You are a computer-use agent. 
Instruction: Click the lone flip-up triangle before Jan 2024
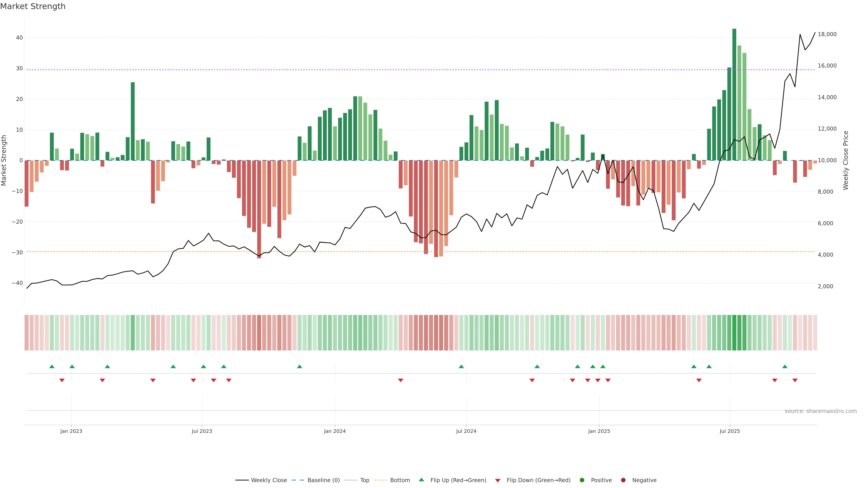(300, 366)
